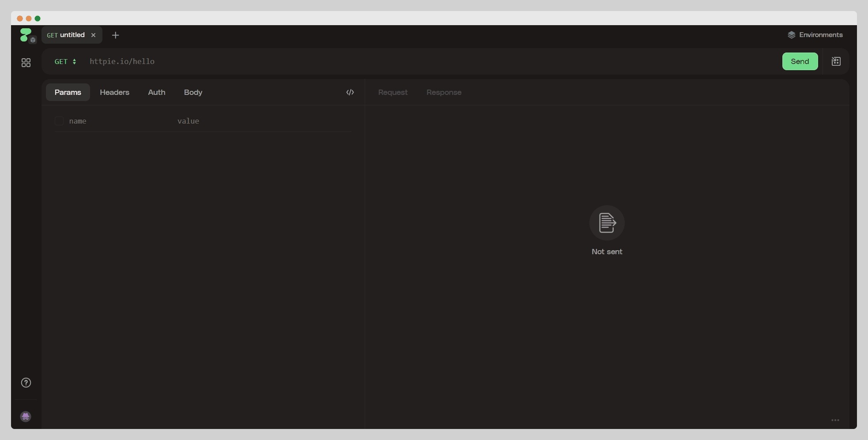Viewport: 868px width, 440px height.
Task: Open the Body tab
Action: click(x=193, y=92)
